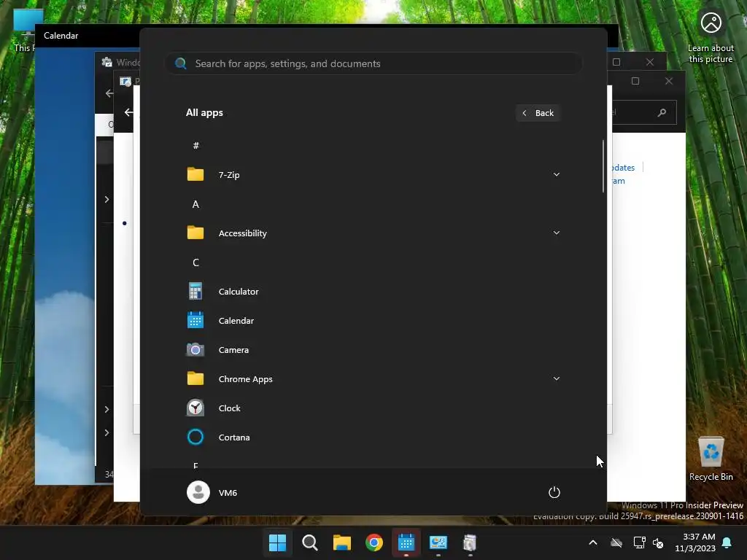
Task: Show hidden system tray icons
Action: 593,542
